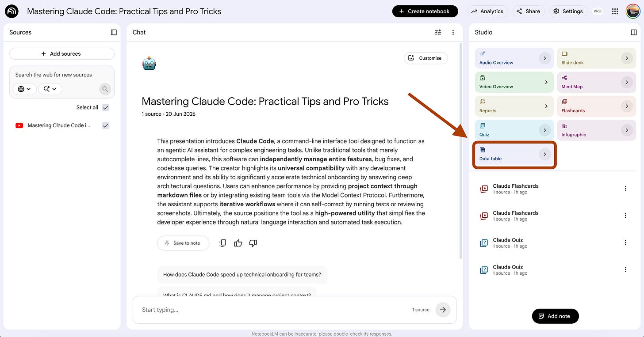Open chat configuration sliders icon

click(438, 32)
